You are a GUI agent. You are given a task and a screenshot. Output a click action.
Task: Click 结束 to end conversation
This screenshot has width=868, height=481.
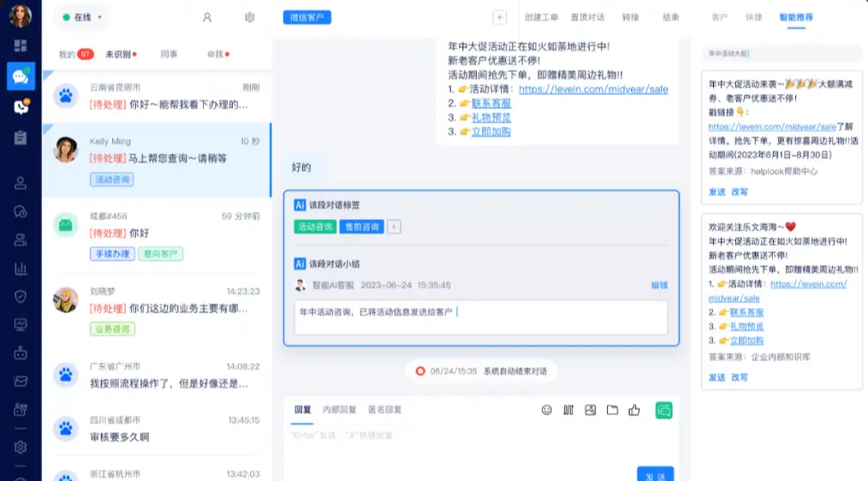pos(671,18)
